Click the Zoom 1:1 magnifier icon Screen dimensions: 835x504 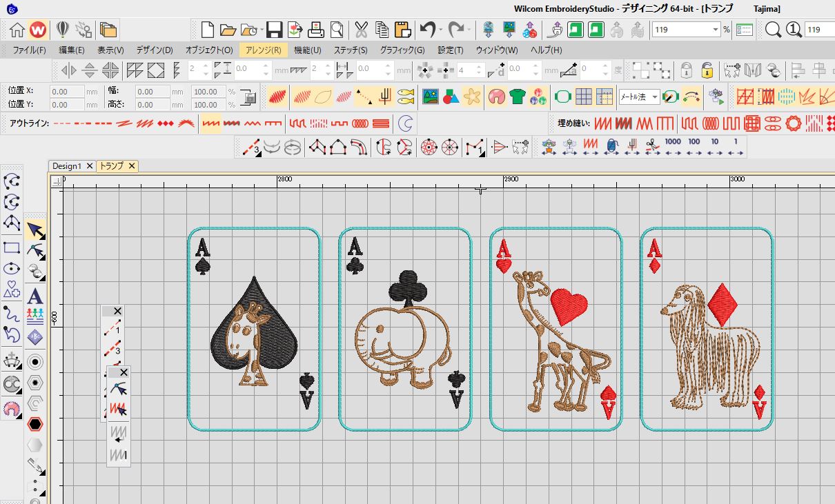(794, 30)
